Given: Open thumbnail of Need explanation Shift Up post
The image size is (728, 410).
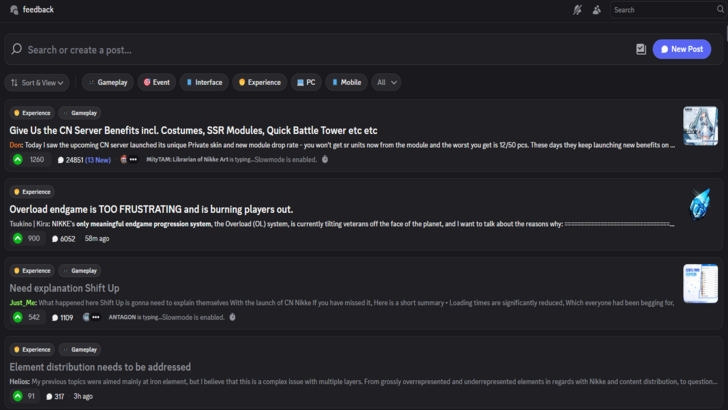Looking at the screenshot, I should tap(700, 284).
